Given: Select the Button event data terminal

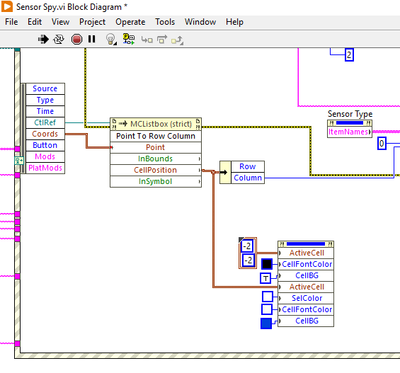Looking at the screenshot, I should pos(45,145).
